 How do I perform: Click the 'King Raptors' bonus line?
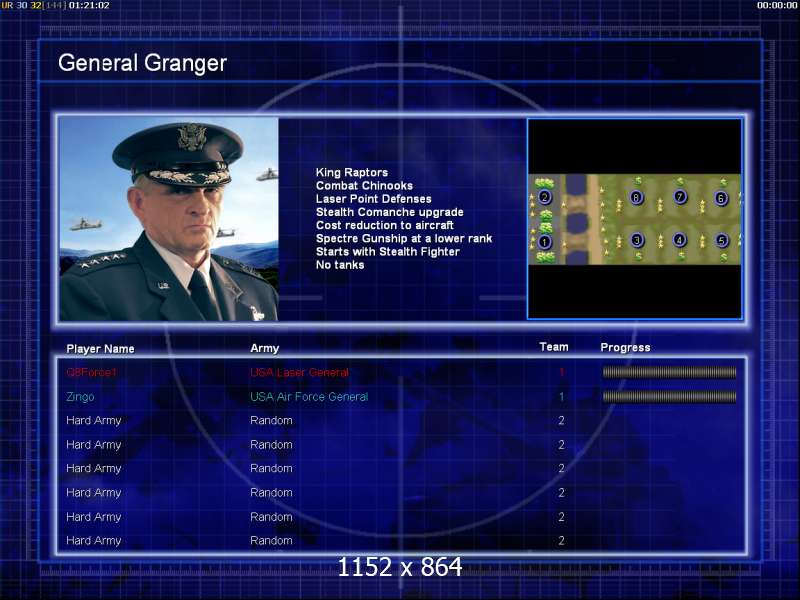(352, 172)
